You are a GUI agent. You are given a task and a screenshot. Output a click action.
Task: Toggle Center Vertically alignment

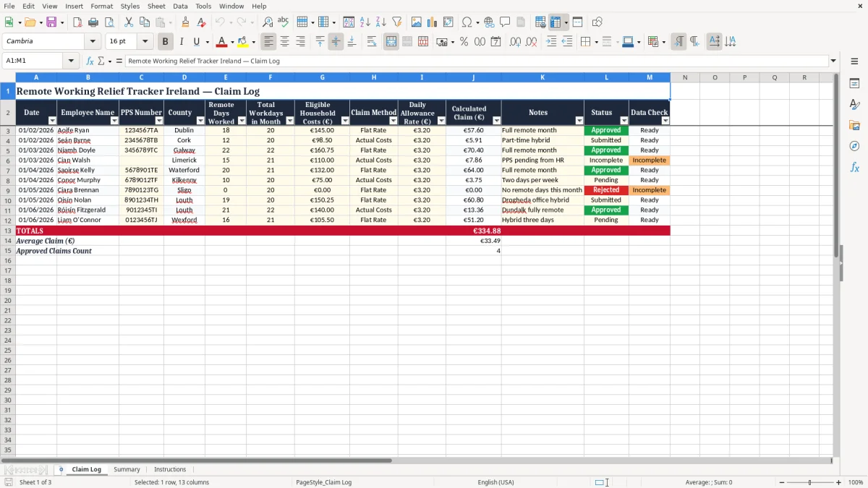(x=336, y=42)
